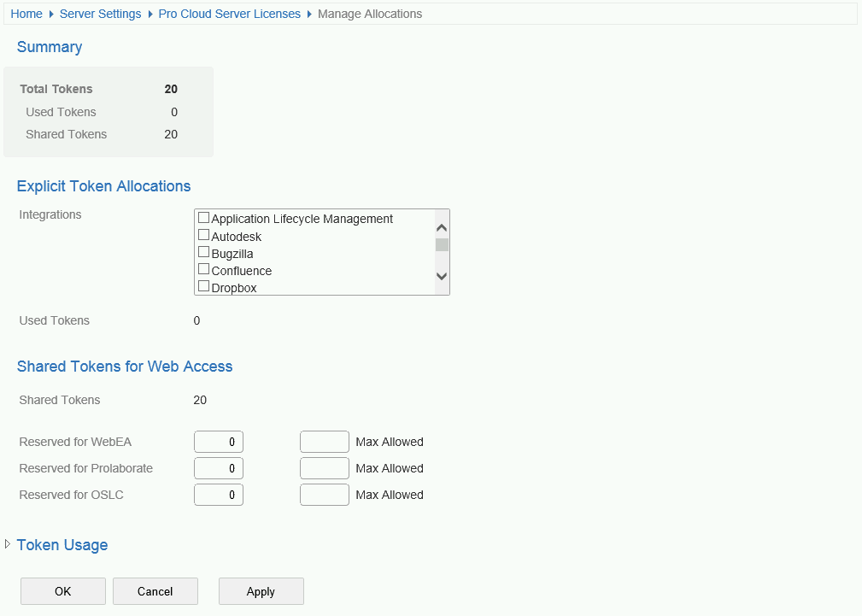Edit the Reserved for OSLC value
Image resolution: width=862 pixels, height=616 pixels.
point(219,495)
